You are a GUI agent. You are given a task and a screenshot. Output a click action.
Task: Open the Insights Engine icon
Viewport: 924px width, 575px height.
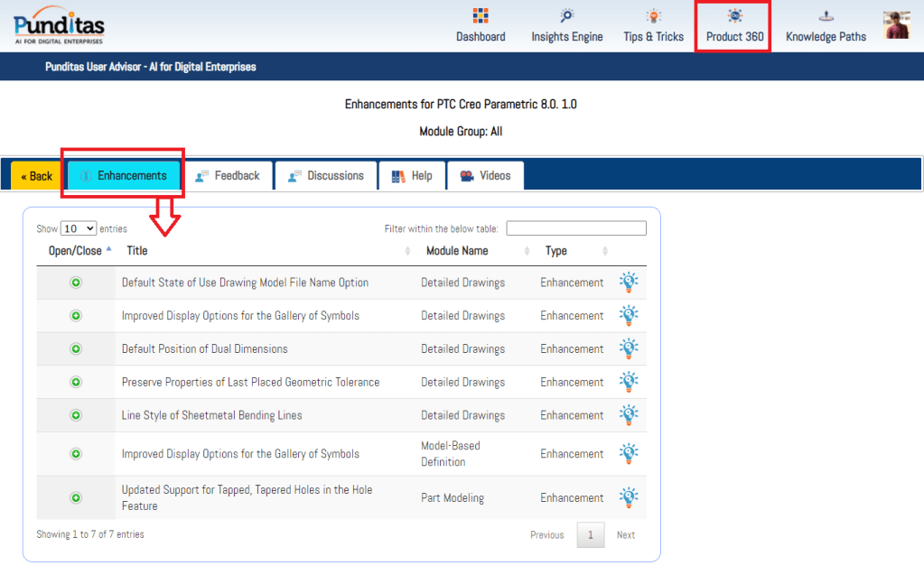click(x=566, y=16)
